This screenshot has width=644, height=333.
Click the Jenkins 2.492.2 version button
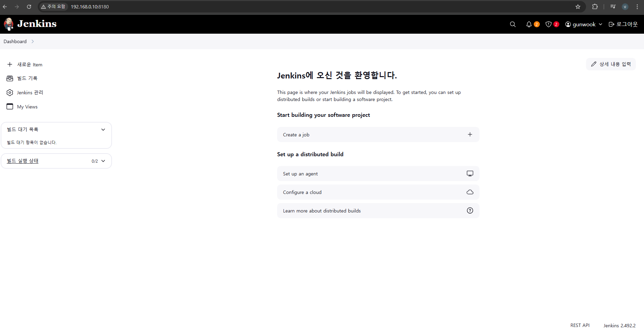pos(619,326)
